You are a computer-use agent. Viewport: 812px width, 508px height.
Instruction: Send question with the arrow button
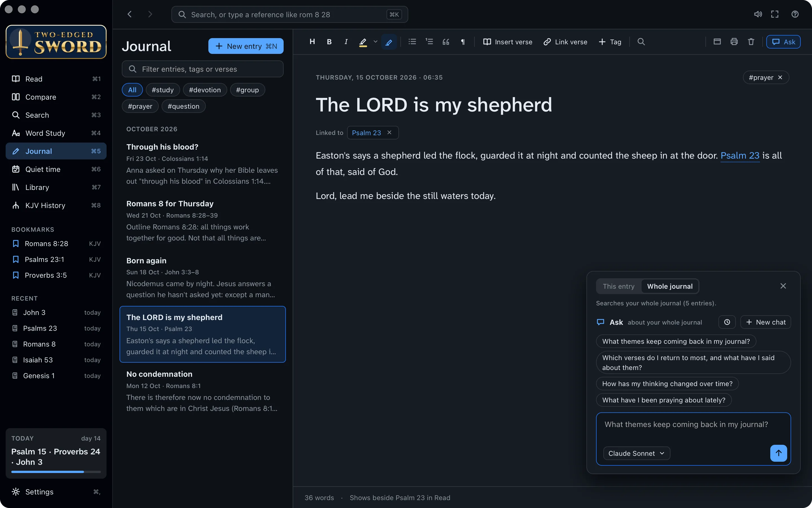click(778, 453)
